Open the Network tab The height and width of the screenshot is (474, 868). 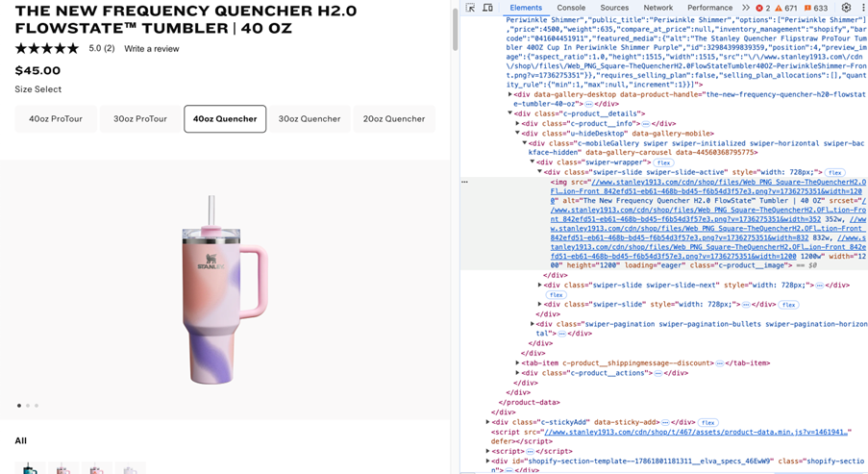[658, 8]
